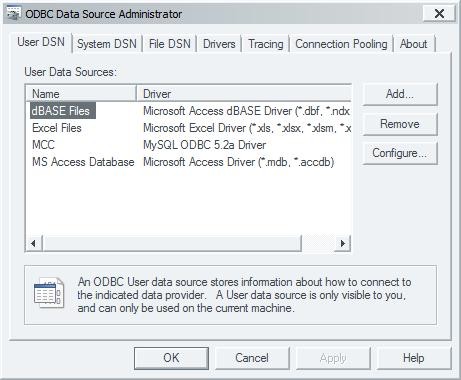Click the data source document icon
Image resolution: width=461 pixels, height=380 pixels.
[x=49, y=293]
